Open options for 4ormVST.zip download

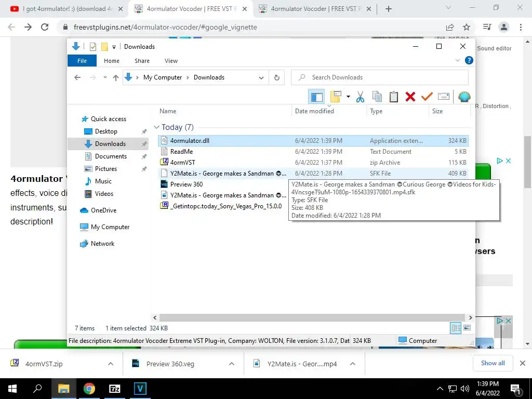pos(111,364)
